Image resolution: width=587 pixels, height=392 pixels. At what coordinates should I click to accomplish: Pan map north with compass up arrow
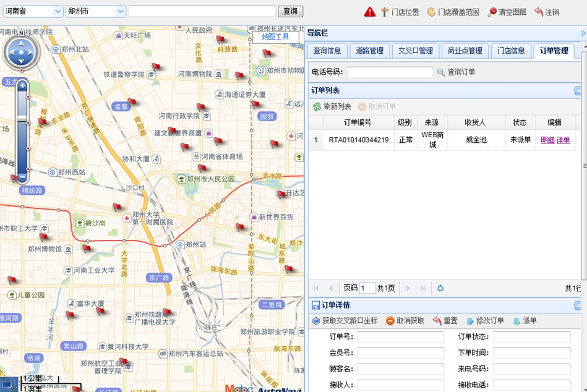(21, 43)
